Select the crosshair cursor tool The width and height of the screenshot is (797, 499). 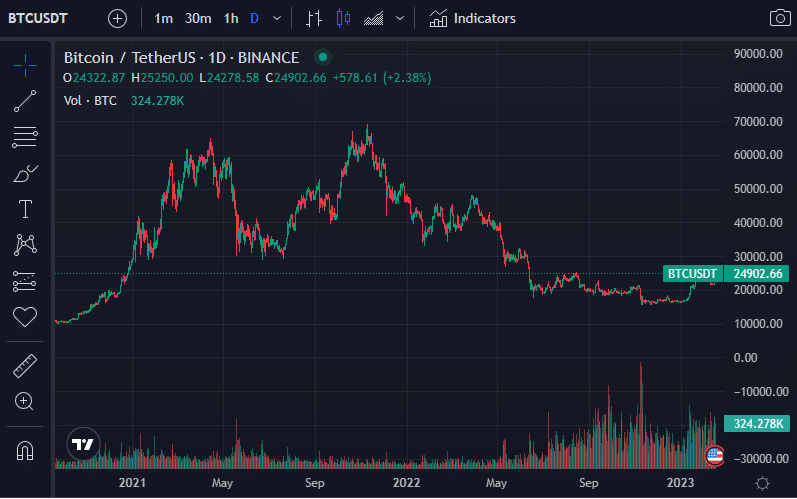coord(25,66)
